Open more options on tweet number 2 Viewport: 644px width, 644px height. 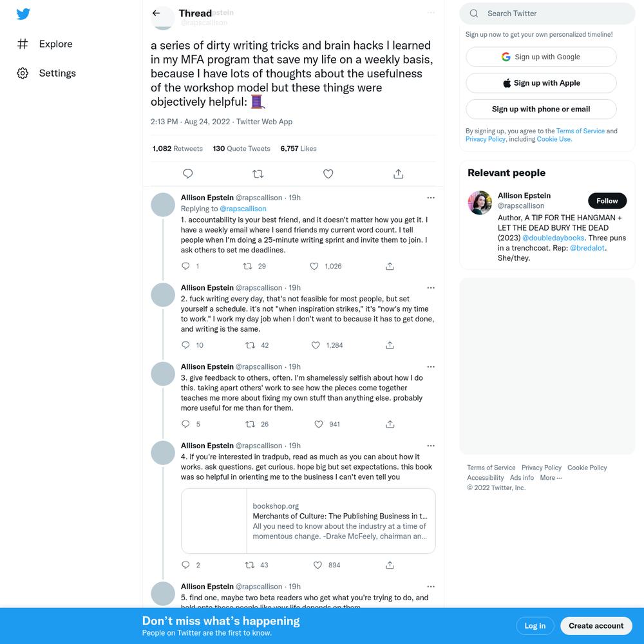point(431,287)
